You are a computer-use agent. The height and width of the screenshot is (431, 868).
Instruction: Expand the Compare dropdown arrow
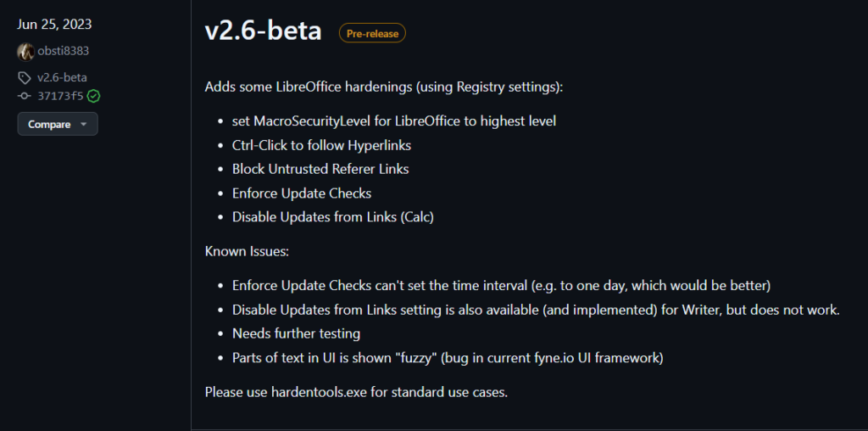(83, 125)
